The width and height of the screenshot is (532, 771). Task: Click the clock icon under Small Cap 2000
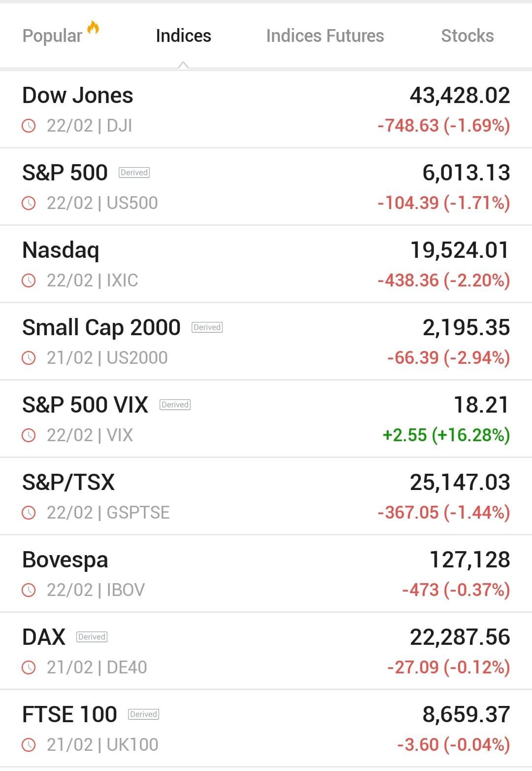pos(29,358)
